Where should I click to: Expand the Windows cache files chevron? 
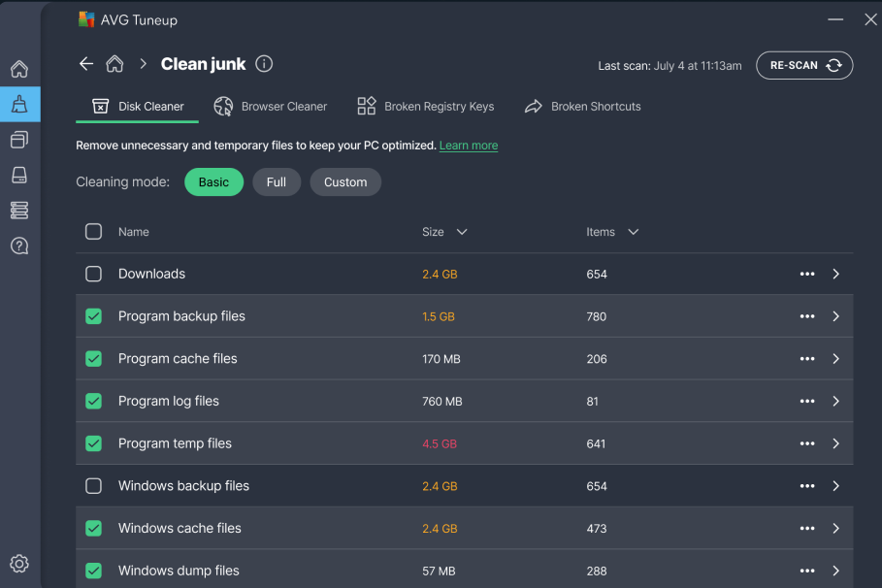point(835,529)
